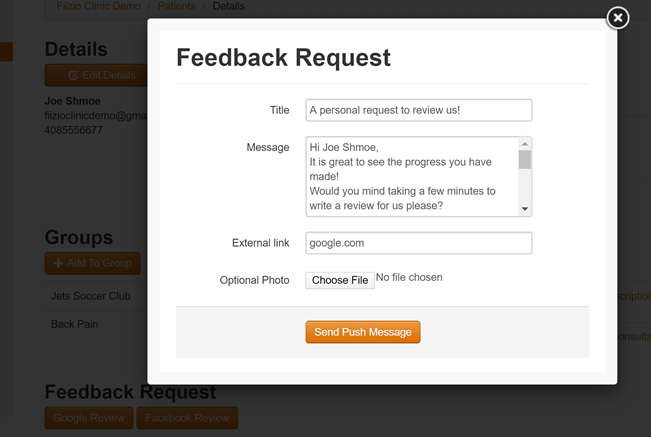The height and width of the screenshot is (437, 651).
Task: Go to the Patients breadcrumb link
Action: [x=177, y=6]
